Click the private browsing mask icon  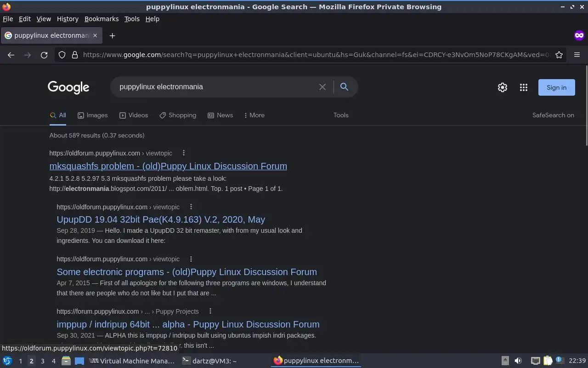579,35
